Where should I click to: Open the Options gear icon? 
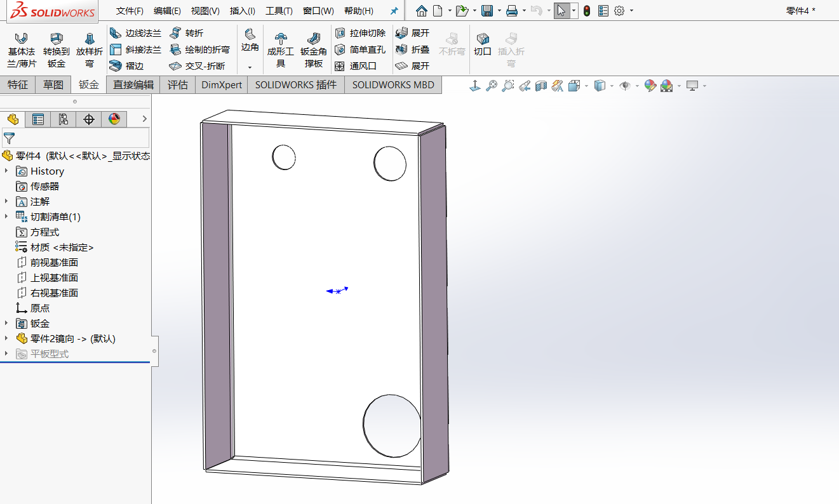[x=619, y=11]
